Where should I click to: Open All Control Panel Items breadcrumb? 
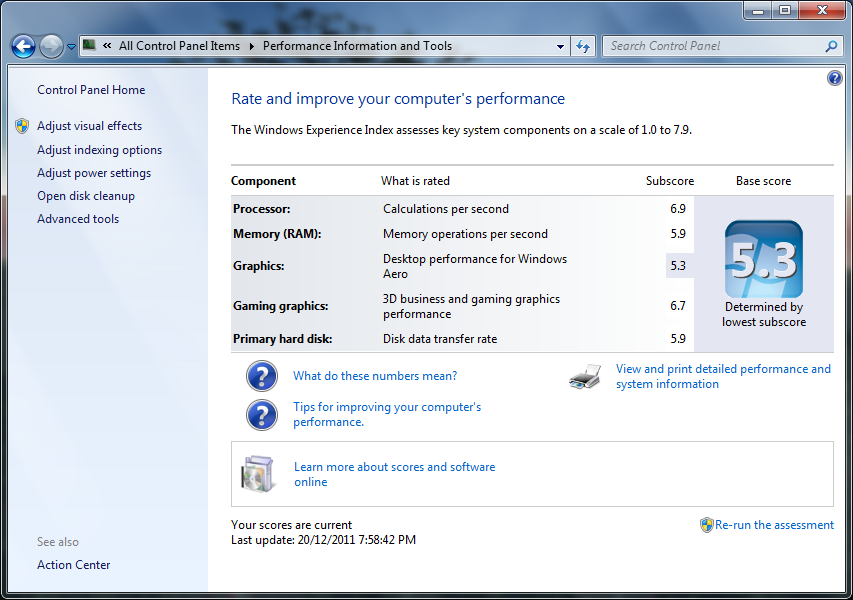[x=180, y=46]
